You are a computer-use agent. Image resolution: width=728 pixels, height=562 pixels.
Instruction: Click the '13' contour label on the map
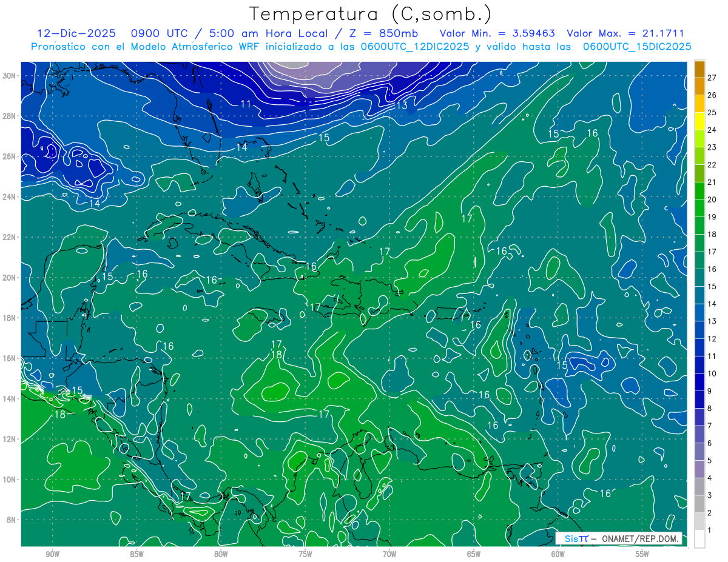[402, 105]
